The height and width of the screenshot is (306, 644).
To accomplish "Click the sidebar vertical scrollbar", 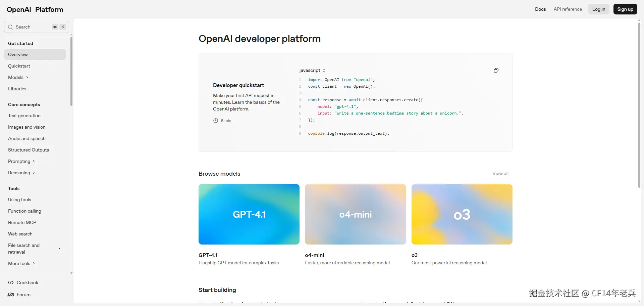I will (x=71, y=71).
